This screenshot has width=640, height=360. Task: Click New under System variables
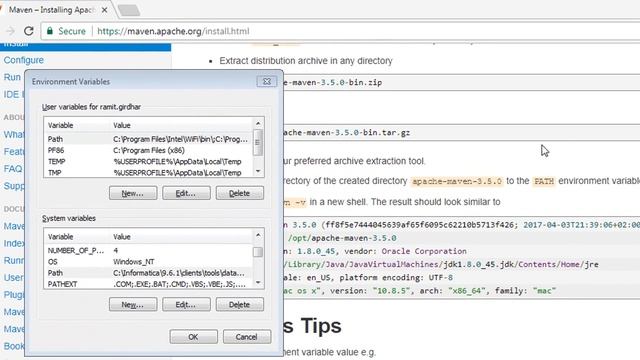pos(133,304)
